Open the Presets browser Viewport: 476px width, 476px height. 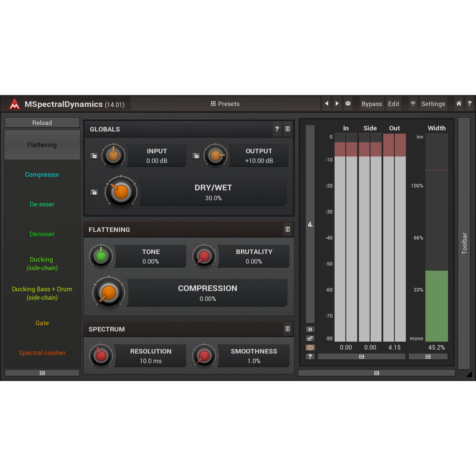click(225, 104)
